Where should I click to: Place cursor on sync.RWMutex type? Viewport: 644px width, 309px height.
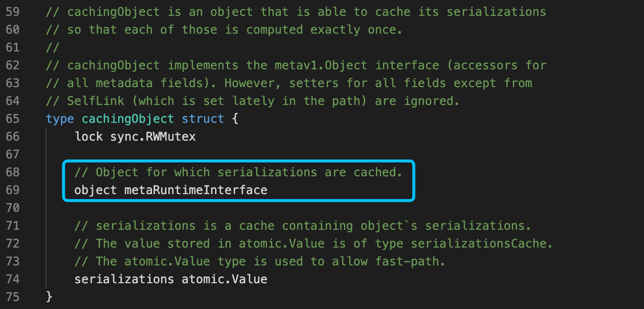tap(153, 137)
